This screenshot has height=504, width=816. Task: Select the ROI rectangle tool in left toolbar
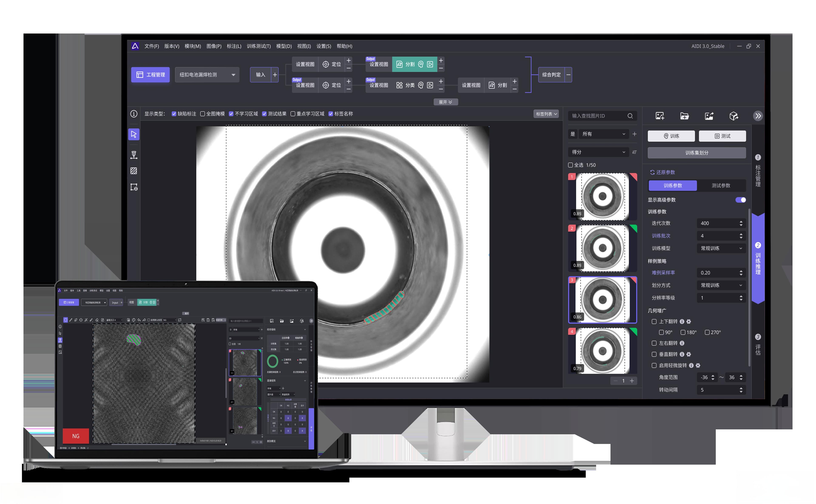point(134,187)
